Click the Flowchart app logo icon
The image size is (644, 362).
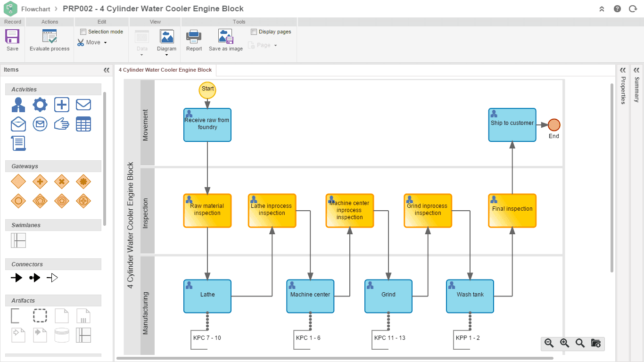[10, 8]
